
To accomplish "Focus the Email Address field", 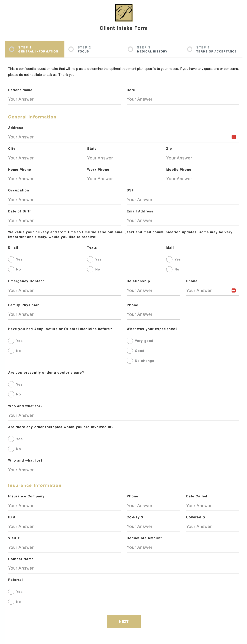I will [182, 220].
